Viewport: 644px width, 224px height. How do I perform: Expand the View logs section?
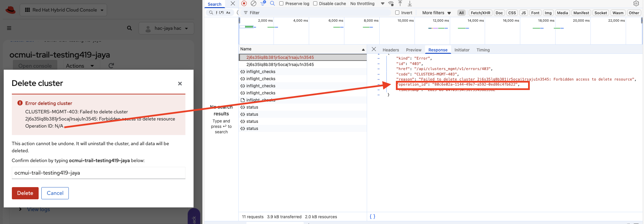35,209
